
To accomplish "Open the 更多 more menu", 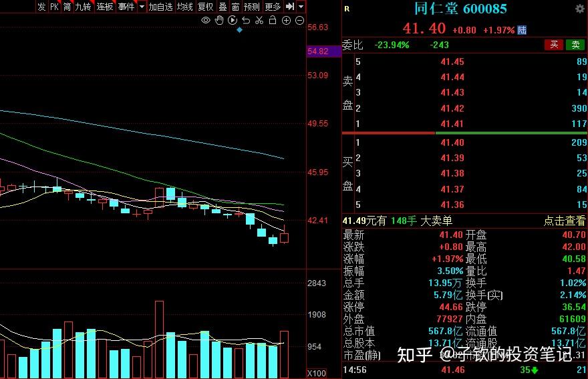I will pyautogui.click(x=273, y=7).
